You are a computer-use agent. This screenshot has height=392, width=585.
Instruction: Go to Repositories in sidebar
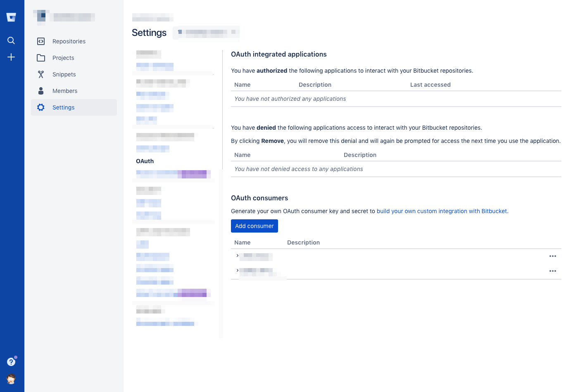[69, 41]
